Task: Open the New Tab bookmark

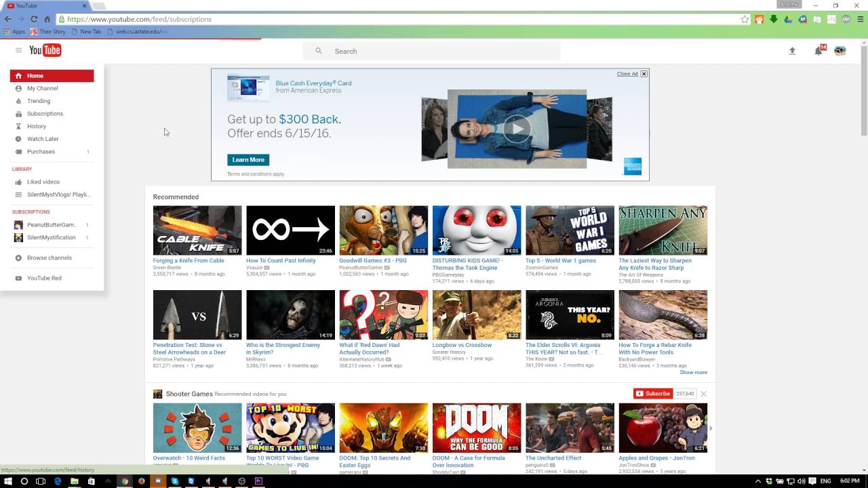Action: [x=85, y=31]
